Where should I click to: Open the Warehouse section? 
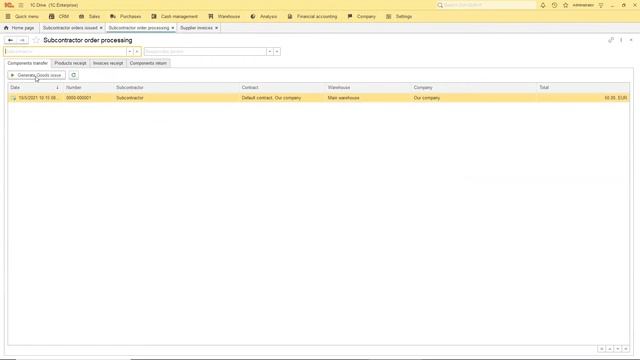tap(224, 16)
